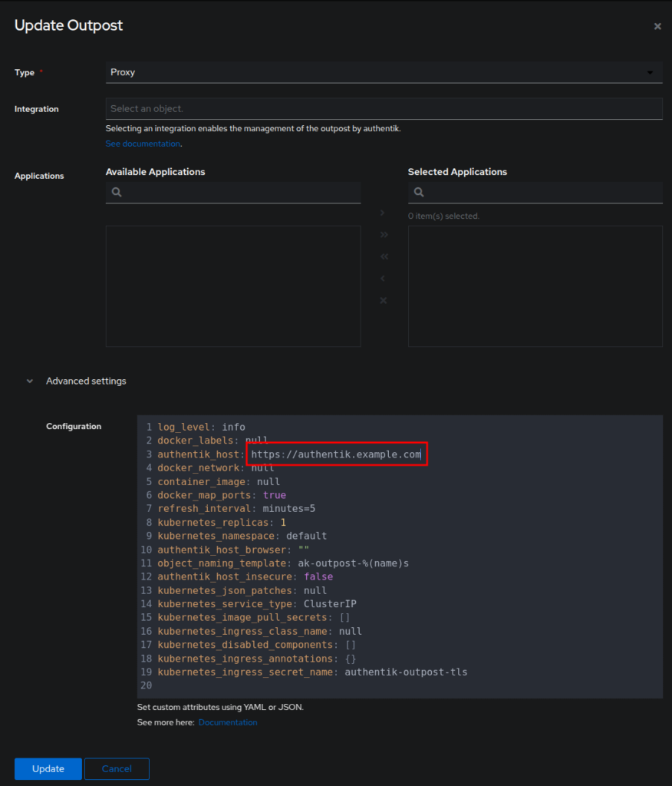Click the Available Applications list box
This screenshot has height=786, width=672.
point(233,286)
